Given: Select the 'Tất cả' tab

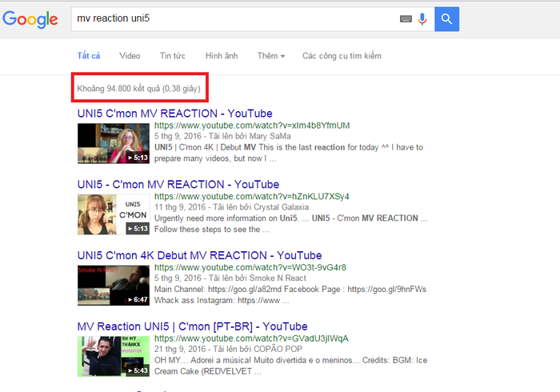Looking at the screenshot, I should (89, 56).
